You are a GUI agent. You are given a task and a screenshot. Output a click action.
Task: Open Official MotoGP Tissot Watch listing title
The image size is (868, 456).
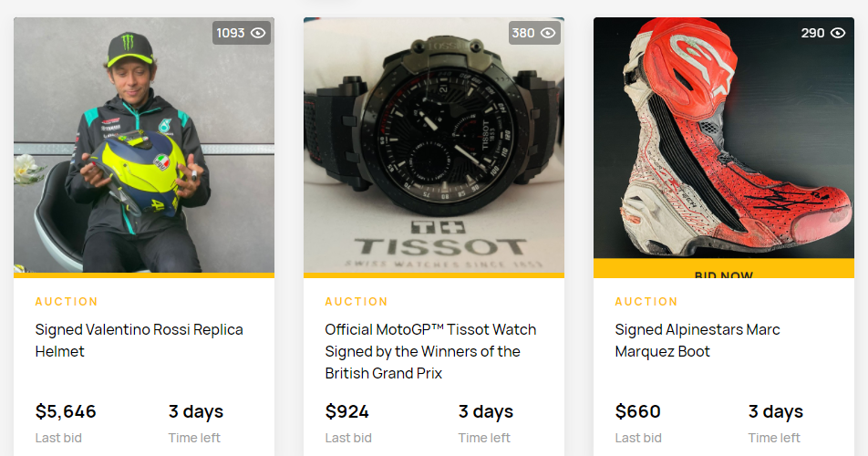click(430, 351)
